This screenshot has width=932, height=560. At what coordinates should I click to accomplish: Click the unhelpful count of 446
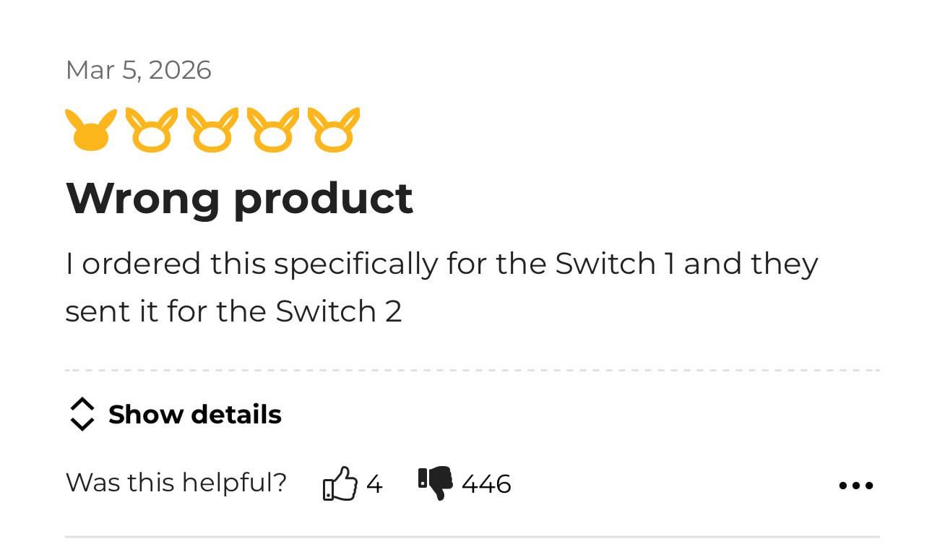click(486, 483)
